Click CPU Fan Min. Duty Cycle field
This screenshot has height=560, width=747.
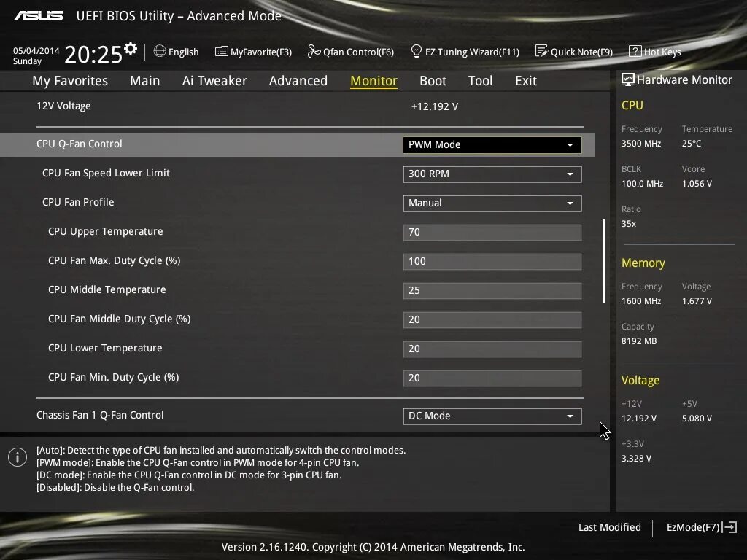pos(492,378)
